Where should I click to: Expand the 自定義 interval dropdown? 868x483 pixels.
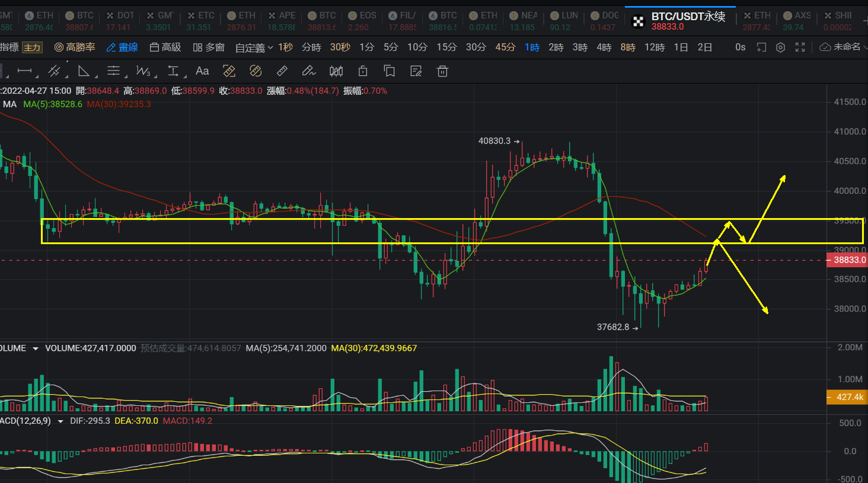[254, 48]
